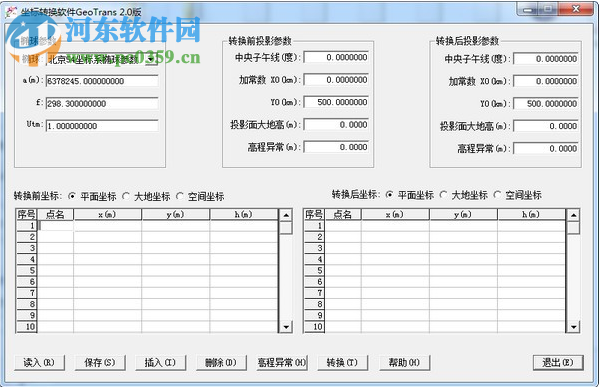Select row 1 point name cell in left table
Image resolution: width=599 pixels, height=387 pixels.
[x=55, y=226]
